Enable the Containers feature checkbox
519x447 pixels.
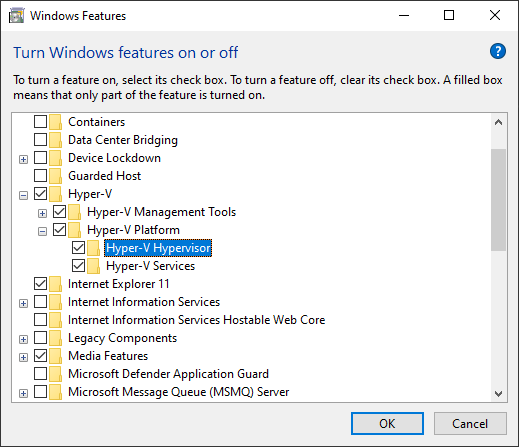point(40,122)
